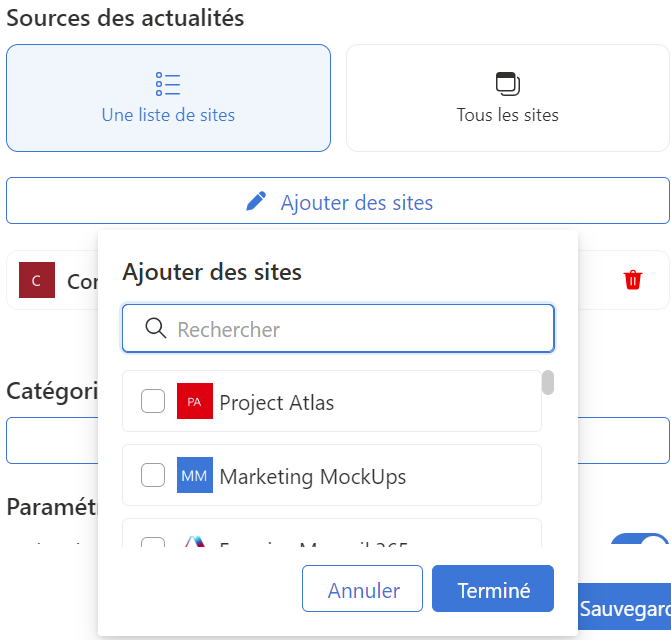Image resolution: width=671 pixels, height=640 pixels.
Task: Delete the site with the red trash icon
Action: (x=632, y=280)
